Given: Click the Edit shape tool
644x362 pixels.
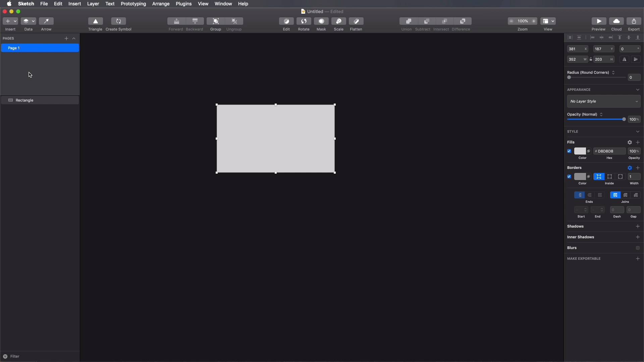Looking at the screenshot, I should 286,21.
